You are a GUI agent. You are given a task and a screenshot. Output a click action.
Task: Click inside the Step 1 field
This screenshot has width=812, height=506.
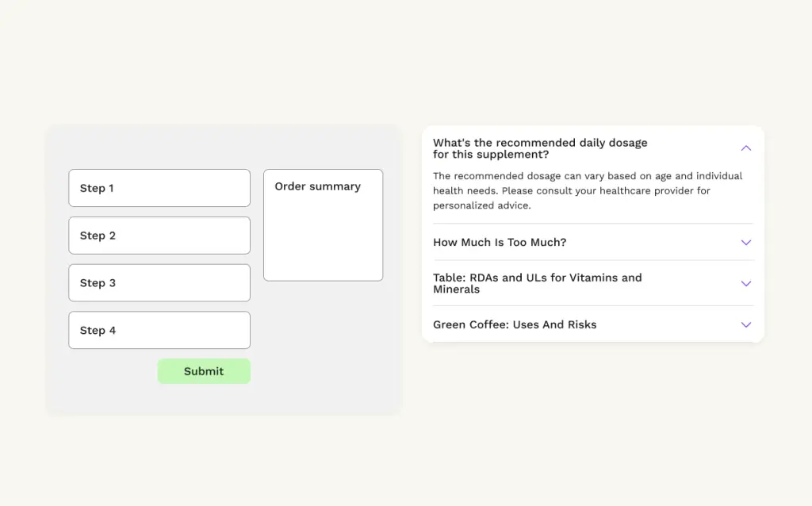159,188
